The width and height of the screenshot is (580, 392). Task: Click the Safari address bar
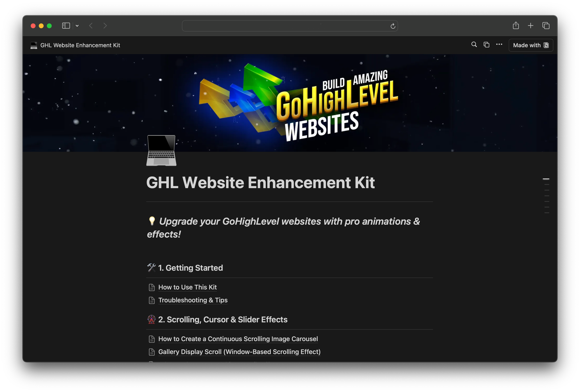(x=290, y=26)
